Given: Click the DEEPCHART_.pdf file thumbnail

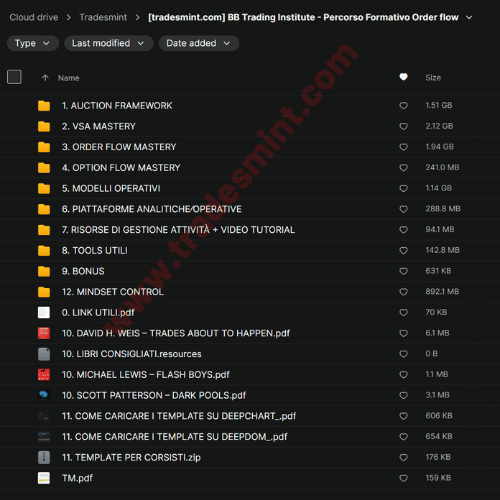Looking at the screenshot, I should [x=44, y=416].
